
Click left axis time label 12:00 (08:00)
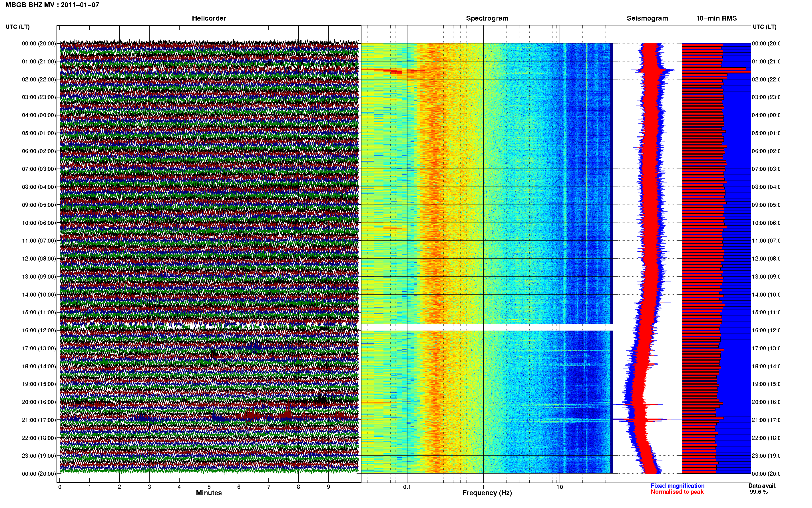click(39, 259)
